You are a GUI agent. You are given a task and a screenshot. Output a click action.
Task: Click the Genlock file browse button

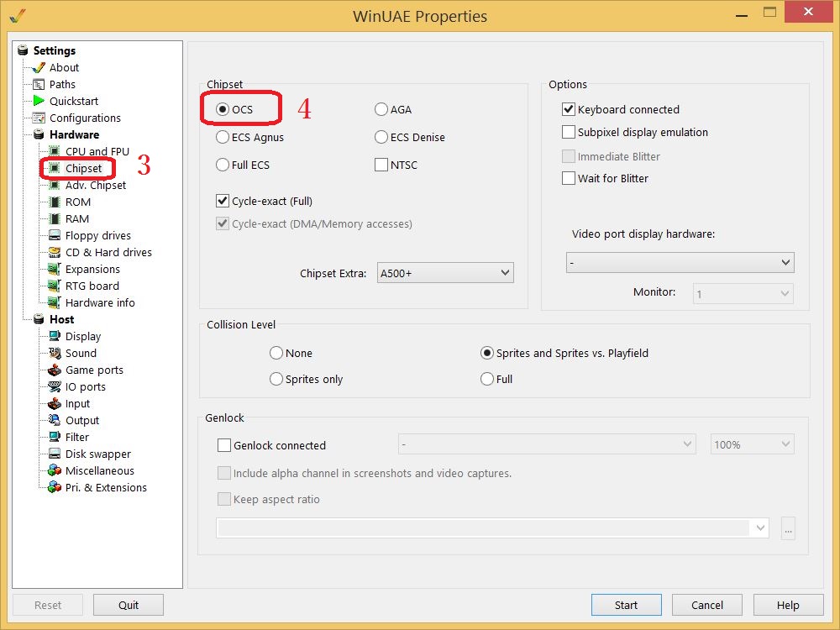tap(788, 528)
